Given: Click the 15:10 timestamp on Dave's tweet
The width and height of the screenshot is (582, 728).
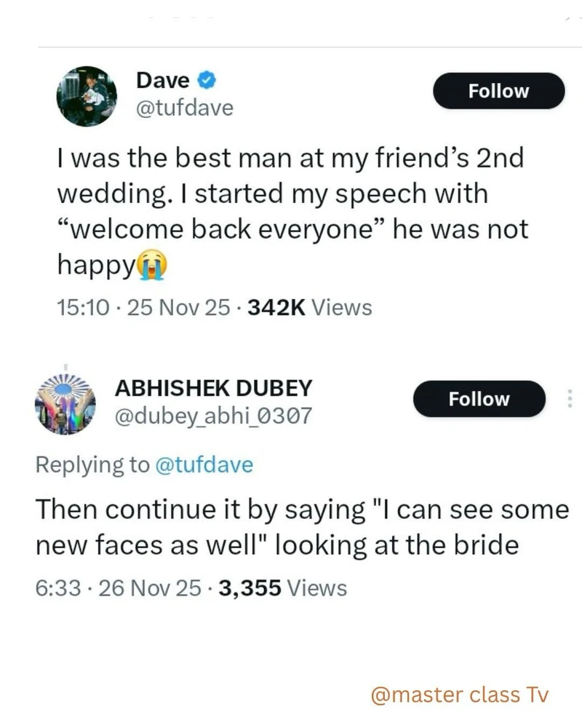Looking at the screenshot, I should [x=82, y=308].
